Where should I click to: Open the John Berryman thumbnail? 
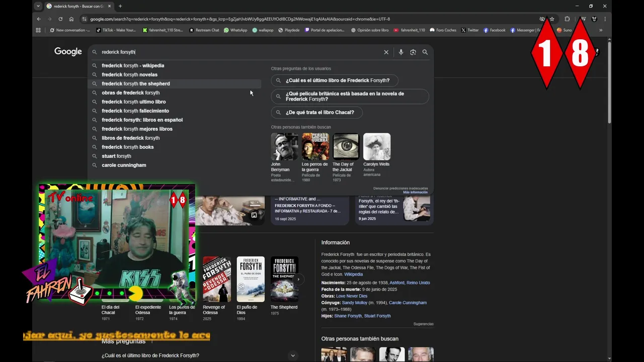[x=284, y=146]
